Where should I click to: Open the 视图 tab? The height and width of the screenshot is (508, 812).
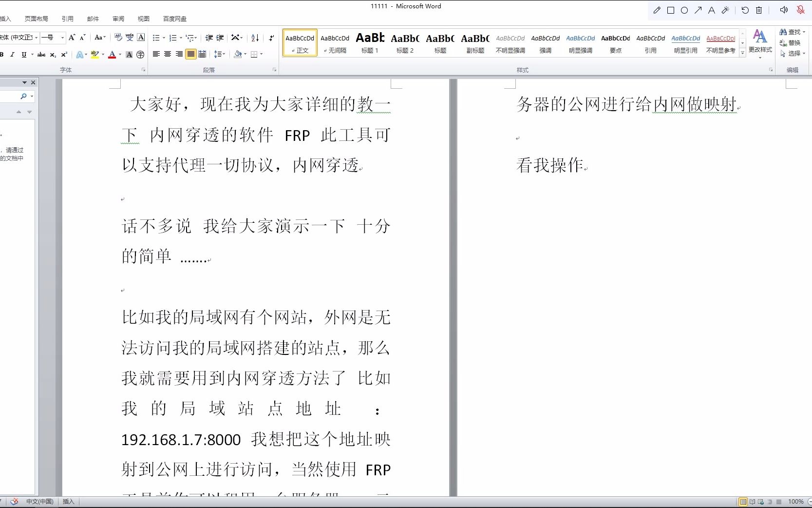tap(144, 19)
